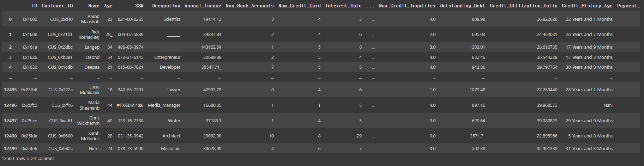Select interest rate value 29
The height and width of the screenshot is (166, 644).
point(359,136)
